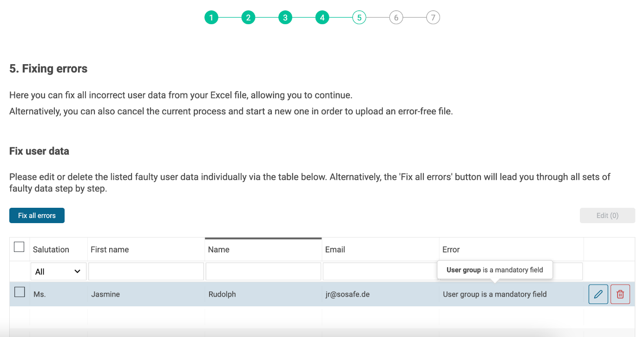Focus the Name filter text field
644x337 pixels.
click(263, 271)
